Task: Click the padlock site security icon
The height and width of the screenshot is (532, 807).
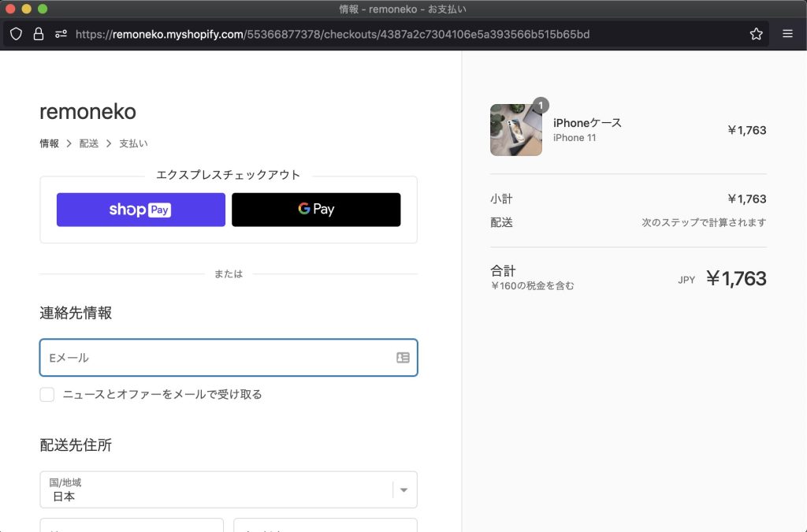Action: (38, 34)
